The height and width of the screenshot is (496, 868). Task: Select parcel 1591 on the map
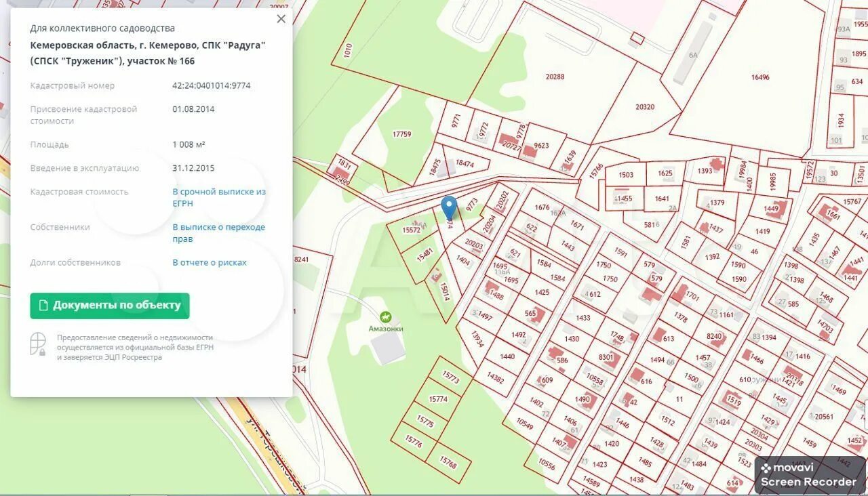(x=620, y=251)
